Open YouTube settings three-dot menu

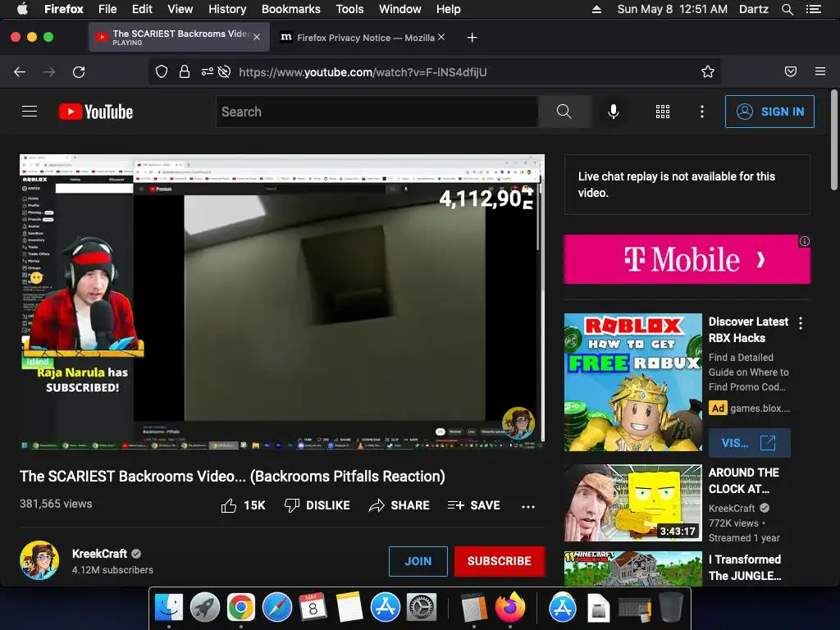click(x=702, y=112)
